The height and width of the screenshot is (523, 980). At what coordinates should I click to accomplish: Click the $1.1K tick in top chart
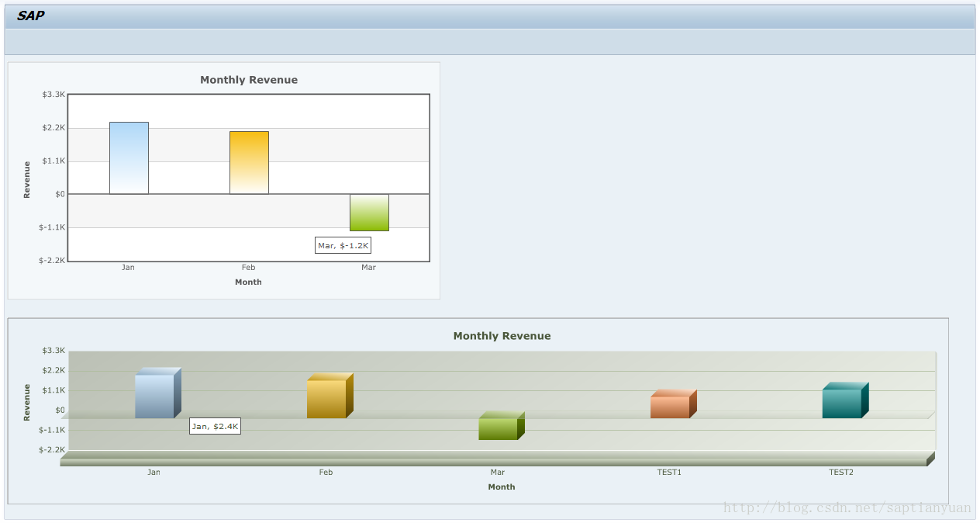click(x=53, y=161)
